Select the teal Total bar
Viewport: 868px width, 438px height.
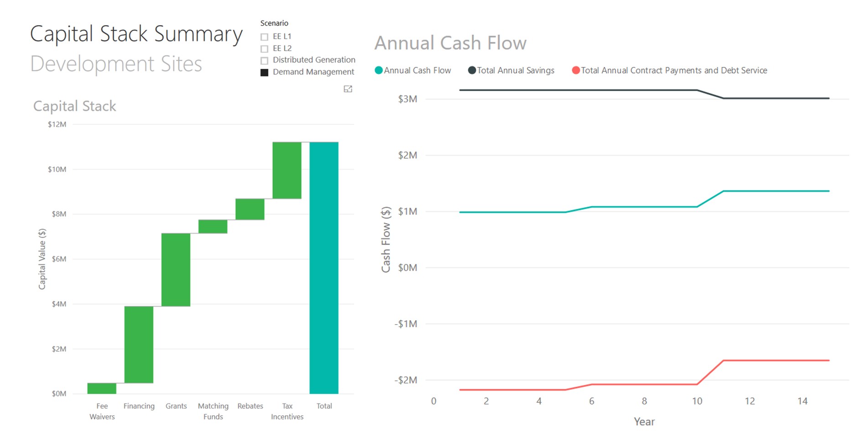(x=324, y=268)
